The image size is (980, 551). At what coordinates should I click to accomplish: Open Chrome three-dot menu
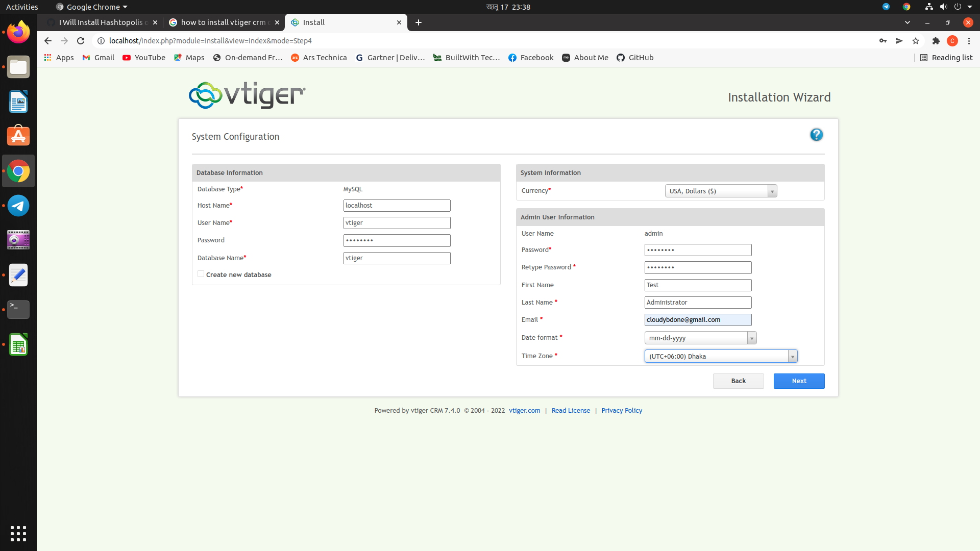click(969, 41)
